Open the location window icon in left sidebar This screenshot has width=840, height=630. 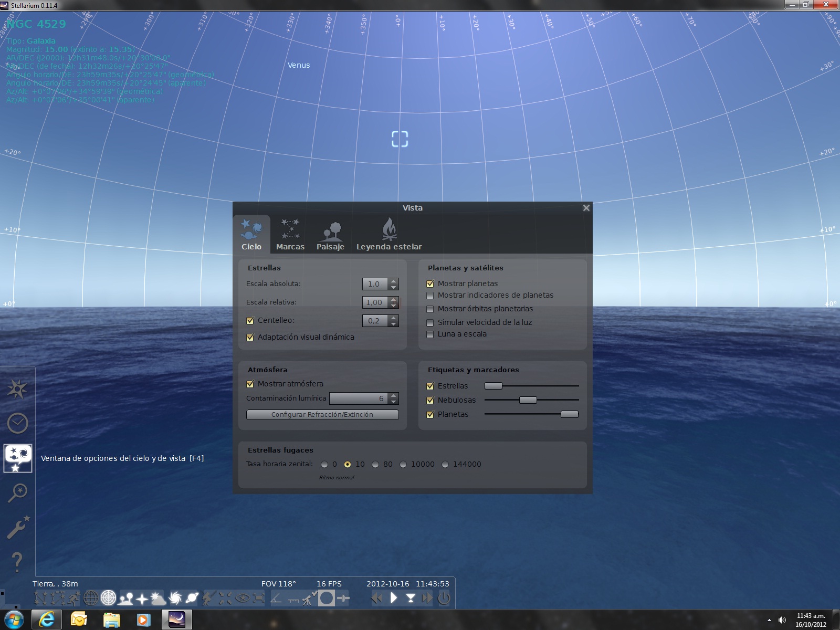coord(17,389)
